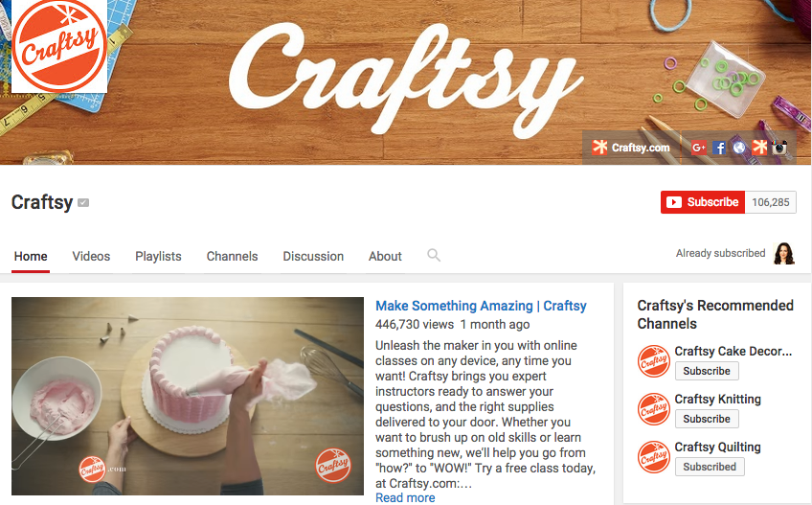Open the Google+ icon in banner
The height and width of the screenshot is (505, 812).
coord(699,148)
